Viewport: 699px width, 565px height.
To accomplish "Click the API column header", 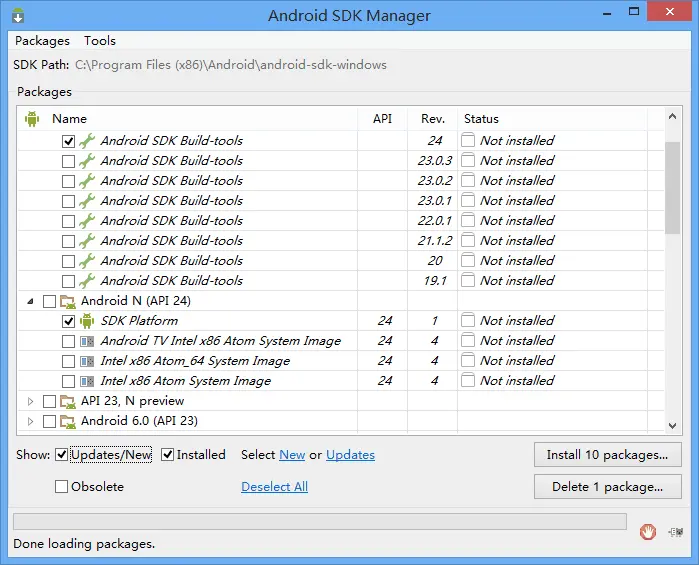I will (x=382, y=119).
